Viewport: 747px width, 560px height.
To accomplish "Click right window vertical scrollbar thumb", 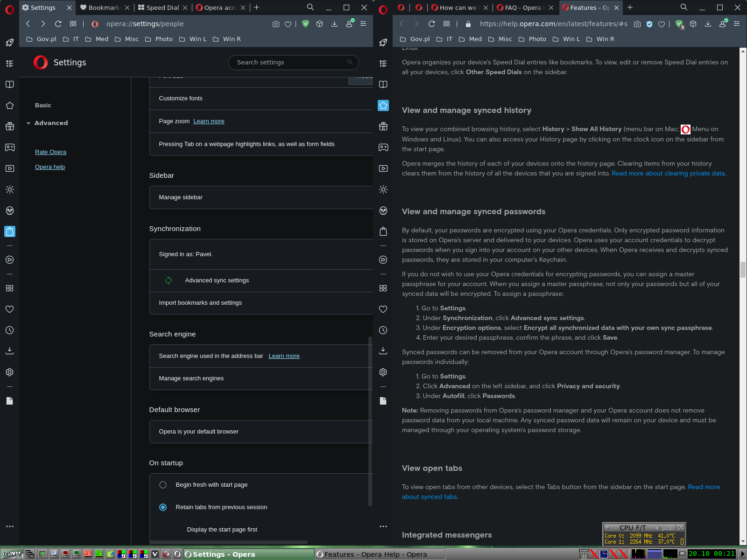I will pos(743,270).
